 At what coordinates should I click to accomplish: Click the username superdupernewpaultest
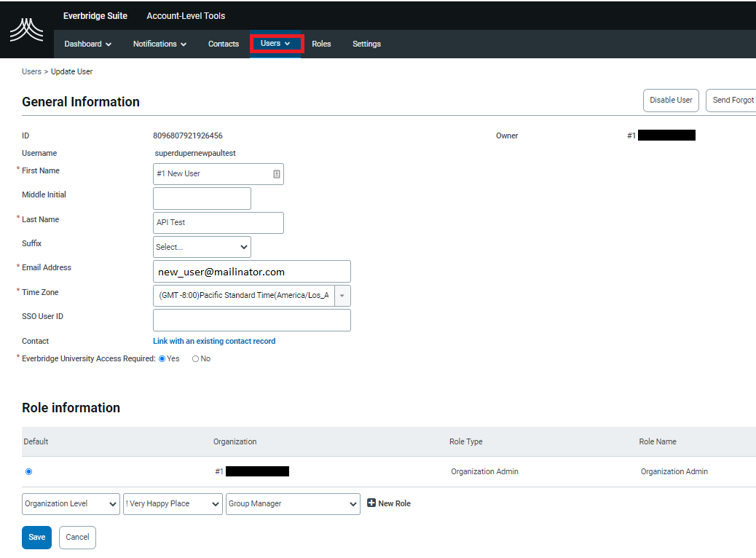tap(194, 154)
